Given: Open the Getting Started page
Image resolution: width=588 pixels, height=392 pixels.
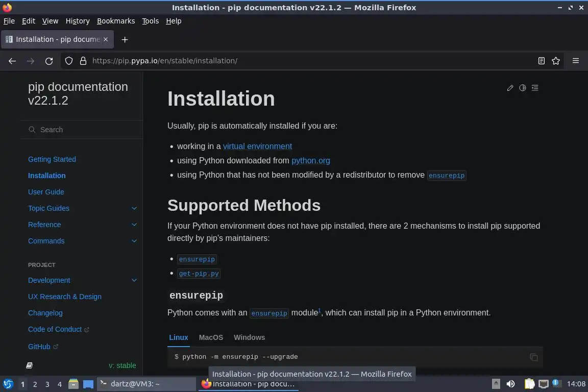Looking at the screenshot, I should [52, 159].
